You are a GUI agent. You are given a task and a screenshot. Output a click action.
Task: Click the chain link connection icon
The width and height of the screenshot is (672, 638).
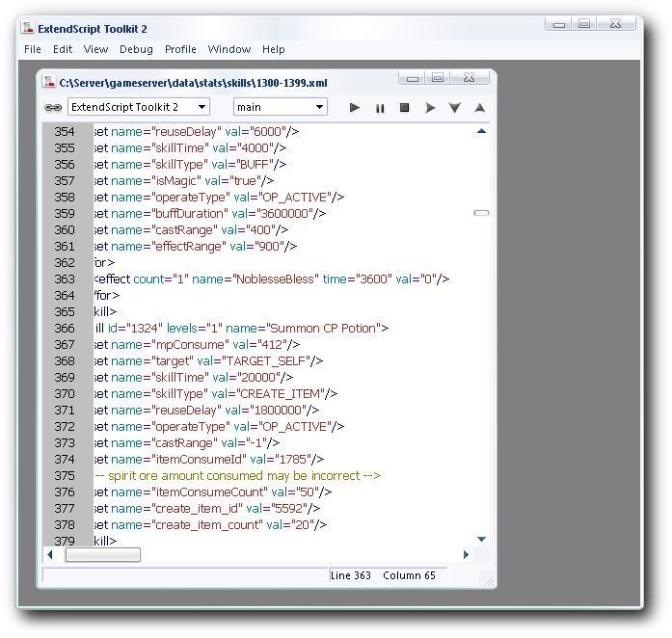coord(53,108)
